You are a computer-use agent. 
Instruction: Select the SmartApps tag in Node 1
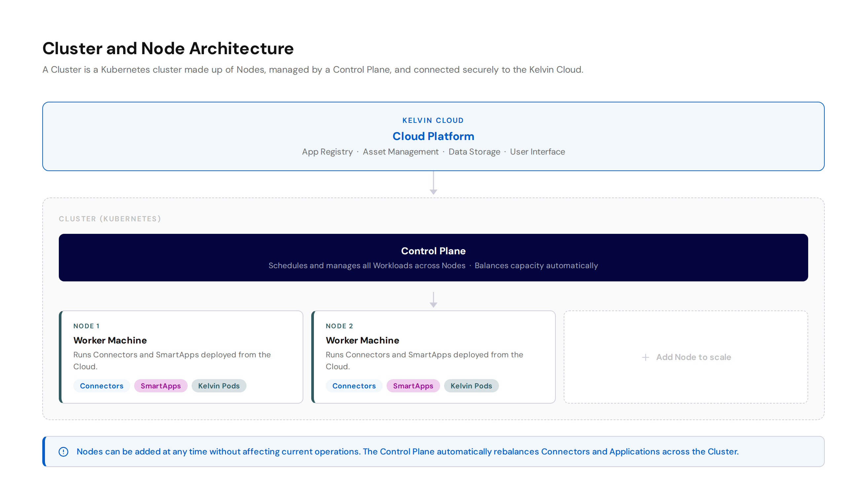tap(161, 386)
